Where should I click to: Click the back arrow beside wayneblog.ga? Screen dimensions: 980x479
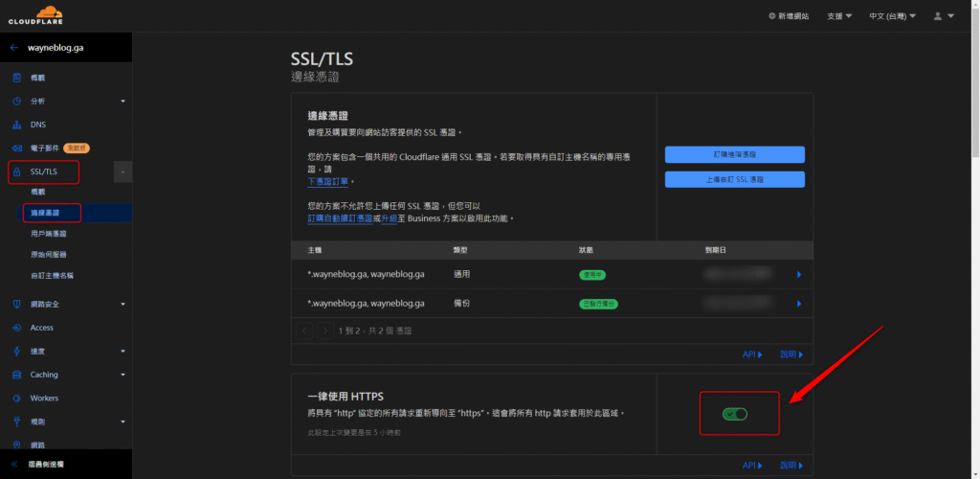click(x=14, y=47)
